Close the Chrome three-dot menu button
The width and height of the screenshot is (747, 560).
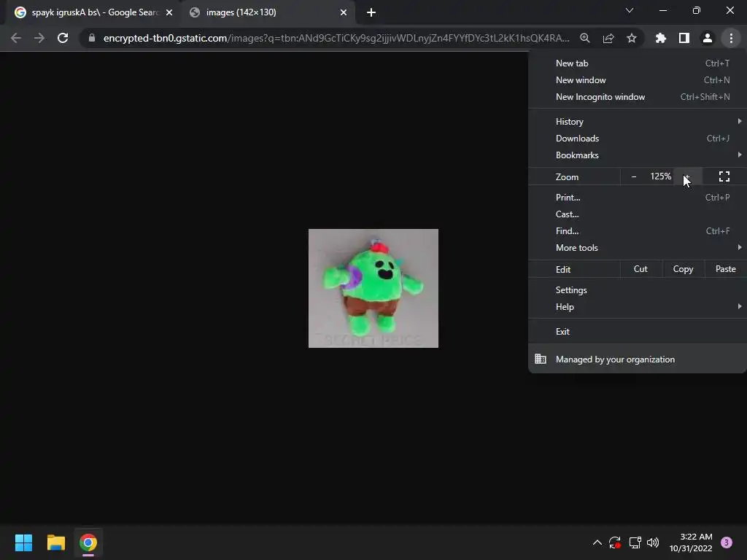tap(731, 38)
